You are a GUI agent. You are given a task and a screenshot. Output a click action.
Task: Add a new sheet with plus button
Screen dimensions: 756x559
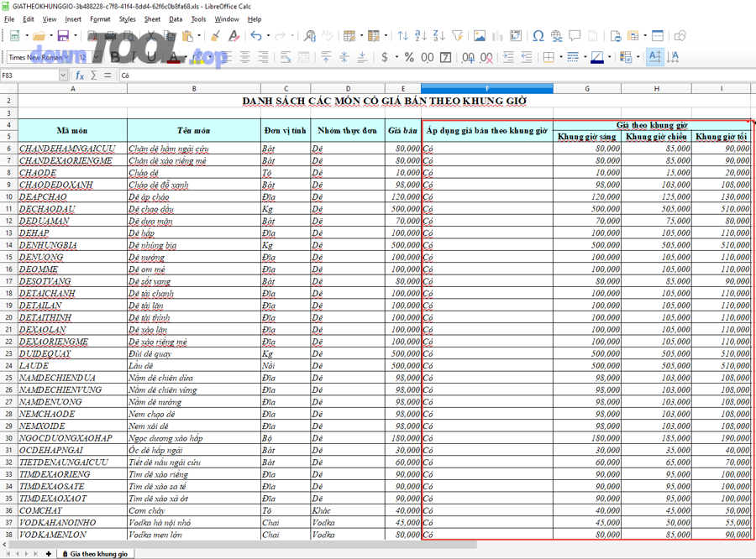(x=48, y=554)
